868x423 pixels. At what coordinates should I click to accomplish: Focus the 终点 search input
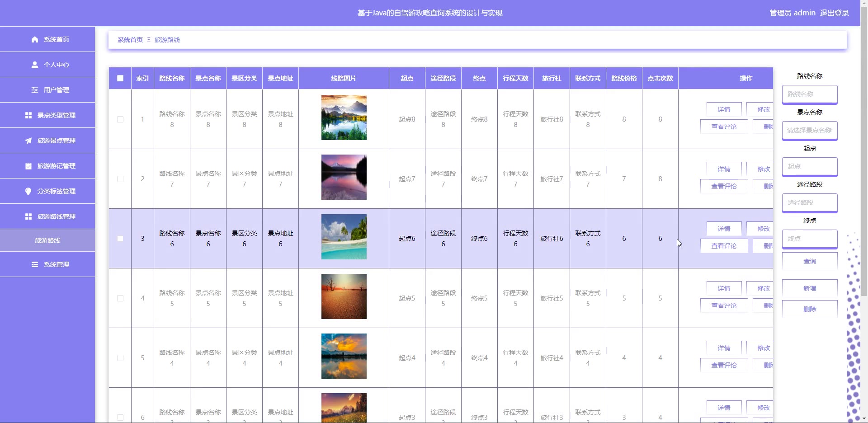tap(810, 239)
